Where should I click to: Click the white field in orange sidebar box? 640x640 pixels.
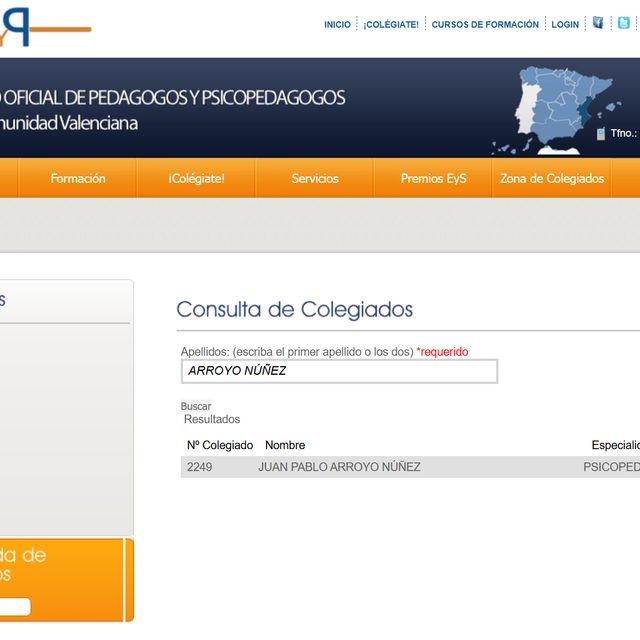click(x=15, y=607)
